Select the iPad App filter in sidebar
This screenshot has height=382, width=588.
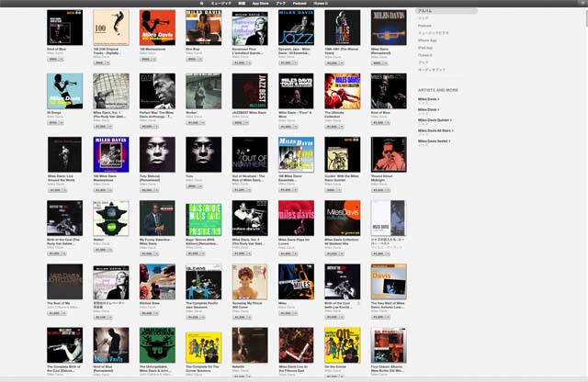425,48
